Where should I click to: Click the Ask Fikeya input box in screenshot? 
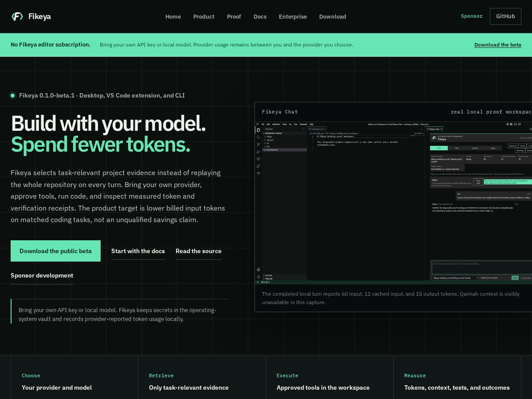482,268
